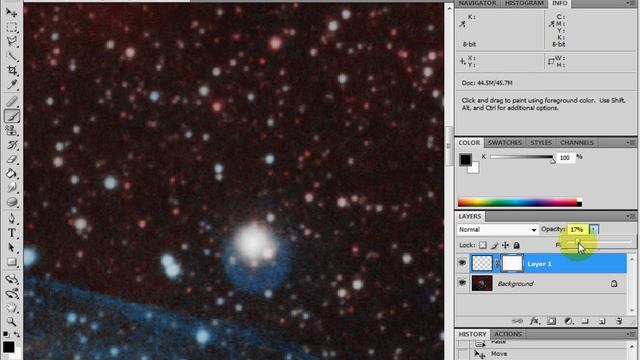This screenshot has height=360, width=640.
Task: Click the link layers chain icon
Action: tap(517, 321)
